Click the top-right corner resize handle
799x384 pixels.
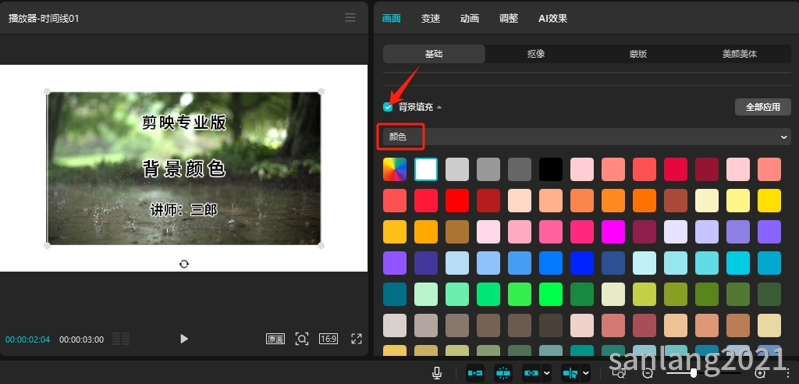321,92
